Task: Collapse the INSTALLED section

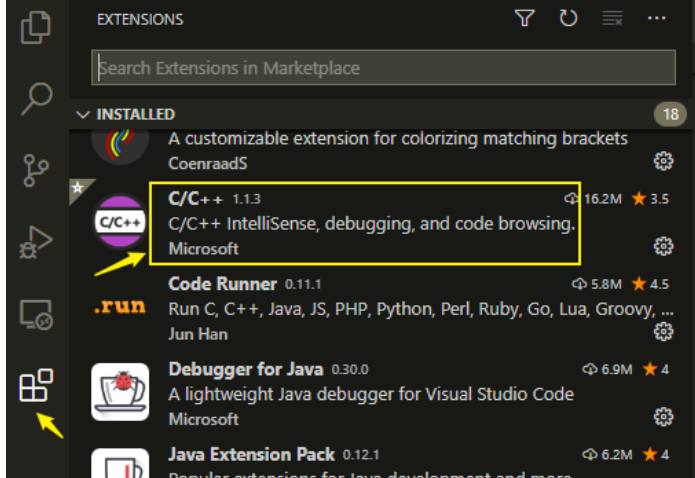Action: click(x=82, y=114)
